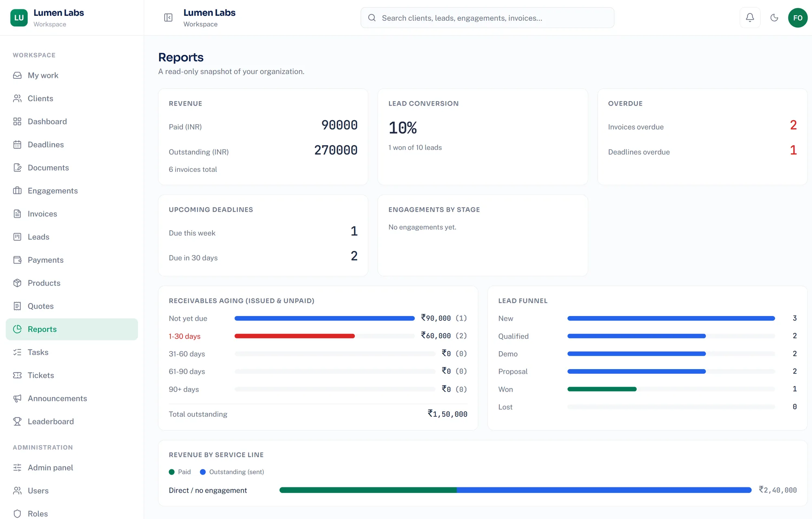This screenshot has height=519, width=812.
Task: Open the Engagements section
Action: pyautogui.click(x=72, y=191)
